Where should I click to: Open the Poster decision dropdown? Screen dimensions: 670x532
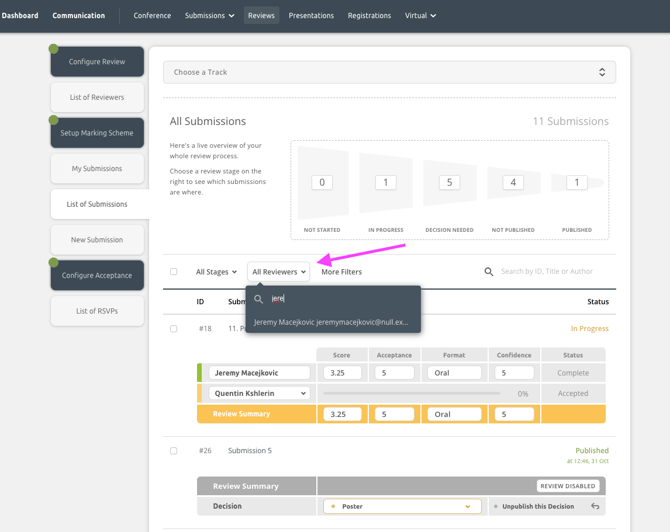402,506
